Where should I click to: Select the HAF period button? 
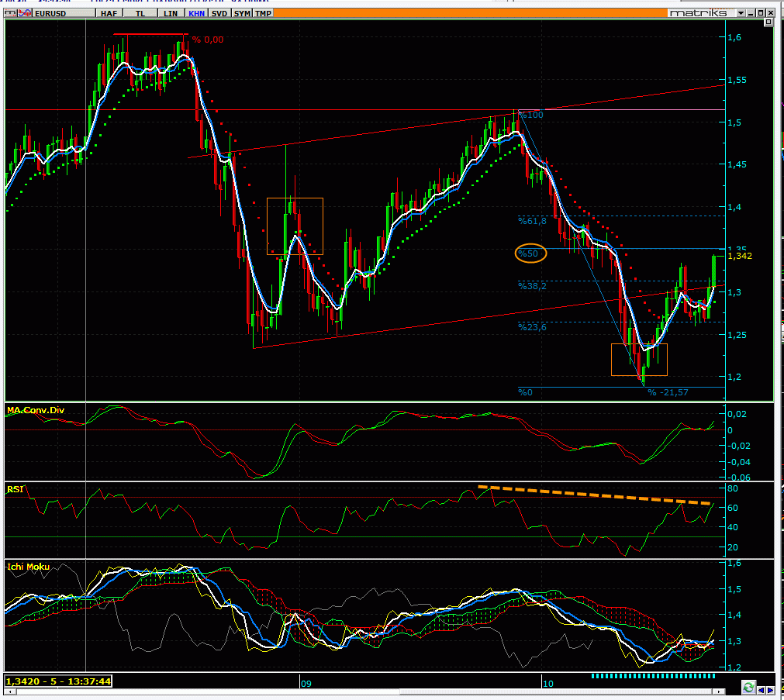click(108, 13)
